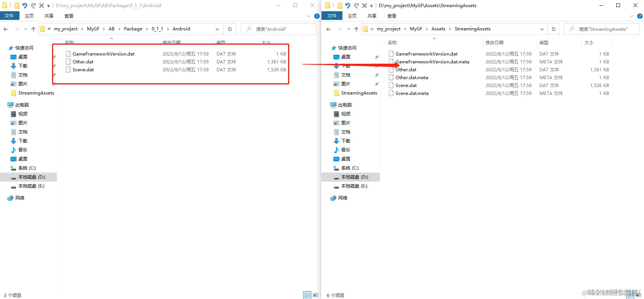Open 视频 in right window navigation pane

(x=346, y=114)
